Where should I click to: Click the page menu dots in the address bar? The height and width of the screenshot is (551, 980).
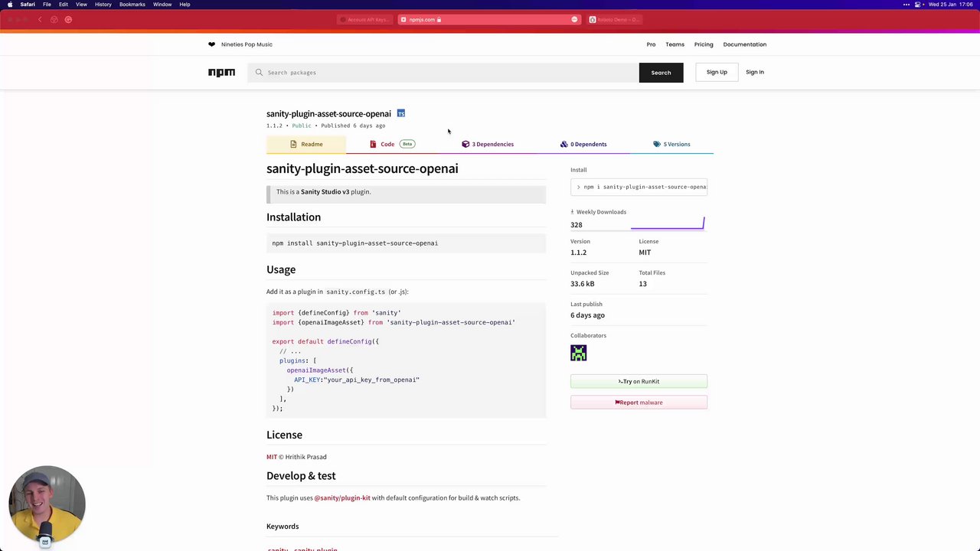(x=574, y=19)
